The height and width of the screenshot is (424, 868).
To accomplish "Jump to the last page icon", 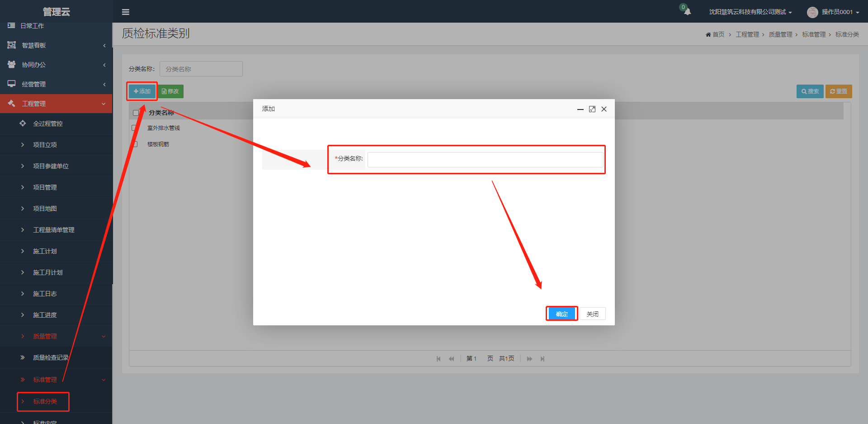I will pos(542,359).
